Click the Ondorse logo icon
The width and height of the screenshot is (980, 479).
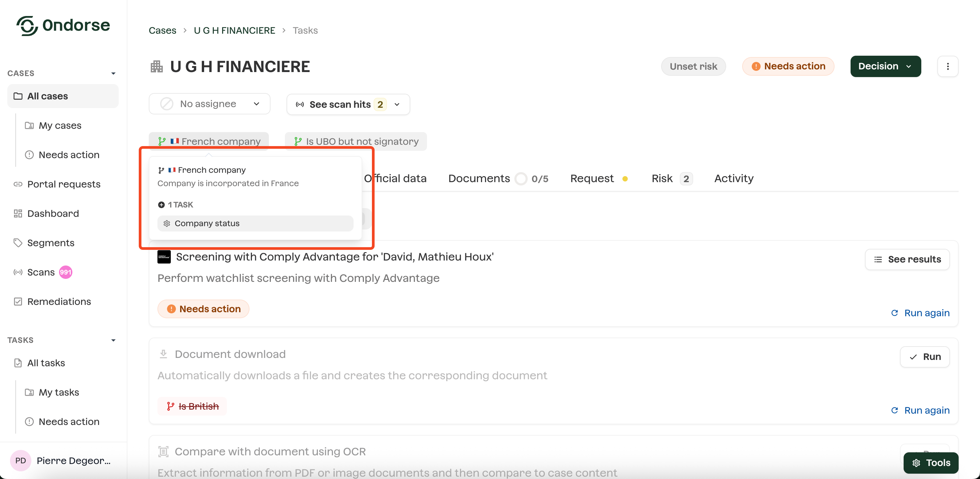point(27,26)
